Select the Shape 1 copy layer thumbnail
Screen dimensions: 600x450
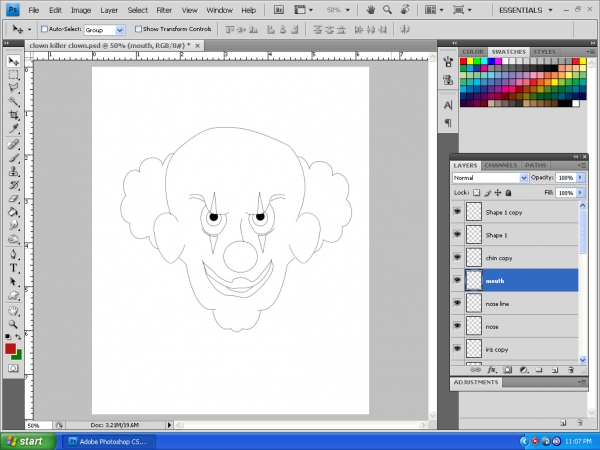pos(474,212)
